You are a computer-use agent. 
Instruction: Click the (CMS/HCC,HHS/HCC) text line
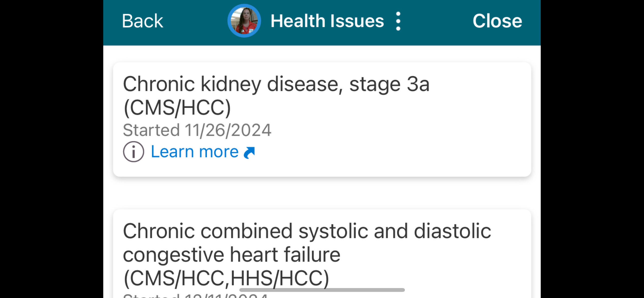point(226,278)
